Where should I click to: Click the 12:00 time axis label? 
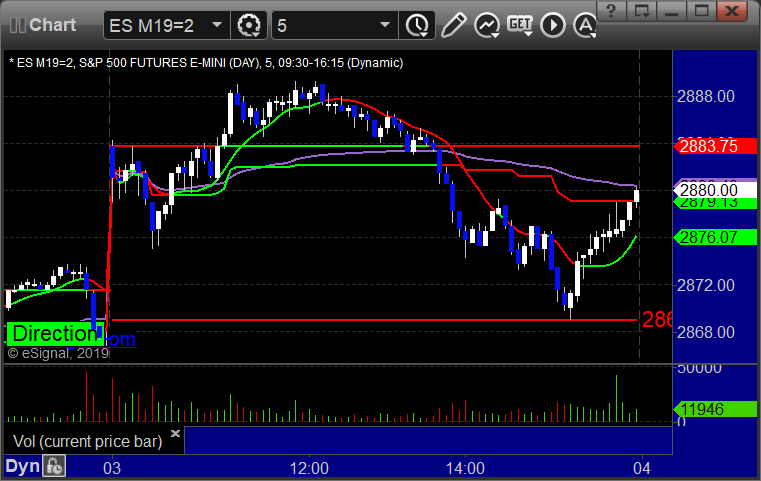tap(309, 468)
